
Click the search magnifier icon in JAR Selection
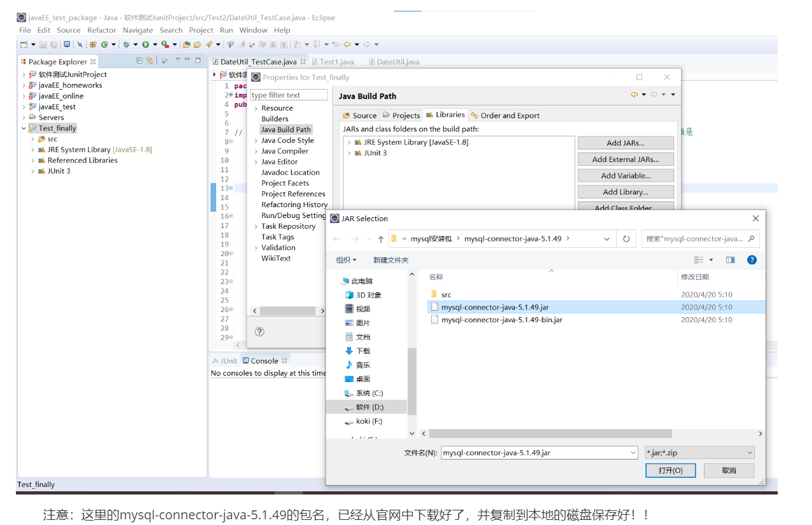(x=751, y=239)
